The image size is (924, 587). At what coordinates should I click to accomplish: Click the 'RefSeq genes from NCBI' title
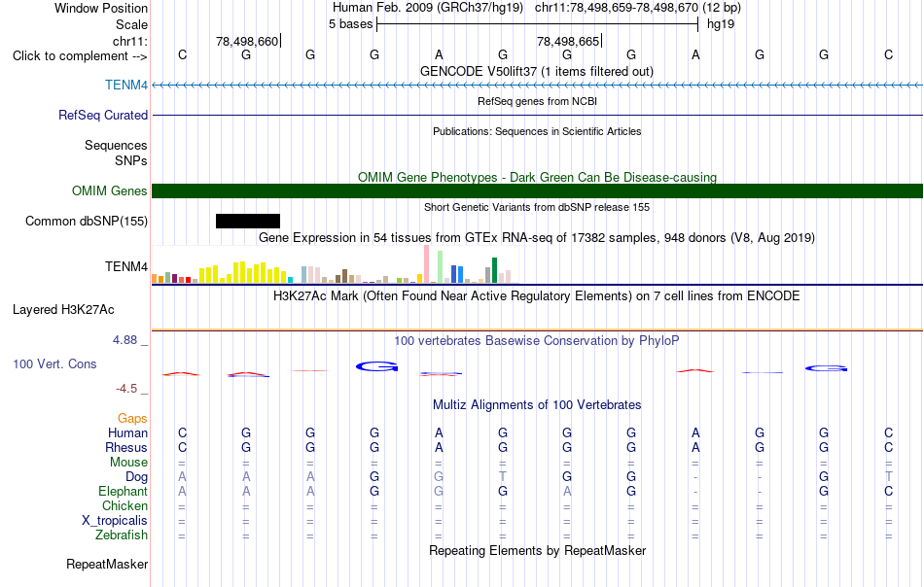[537, 101]
